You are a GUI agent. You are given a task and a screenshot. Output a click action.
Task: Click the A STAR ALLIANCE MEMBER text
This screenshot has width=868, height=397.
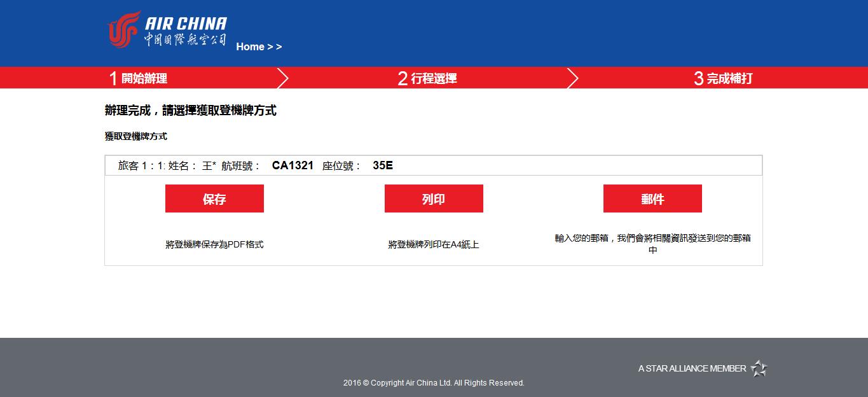click(x=692, y=368)
